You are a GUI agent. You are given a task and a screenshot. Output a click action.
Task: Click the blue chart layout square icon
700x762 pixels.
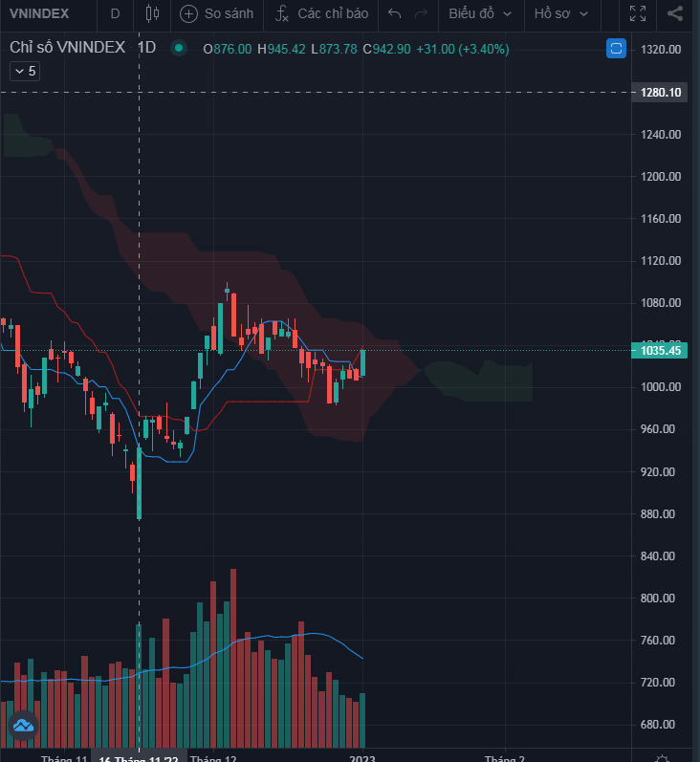point(616,48)
